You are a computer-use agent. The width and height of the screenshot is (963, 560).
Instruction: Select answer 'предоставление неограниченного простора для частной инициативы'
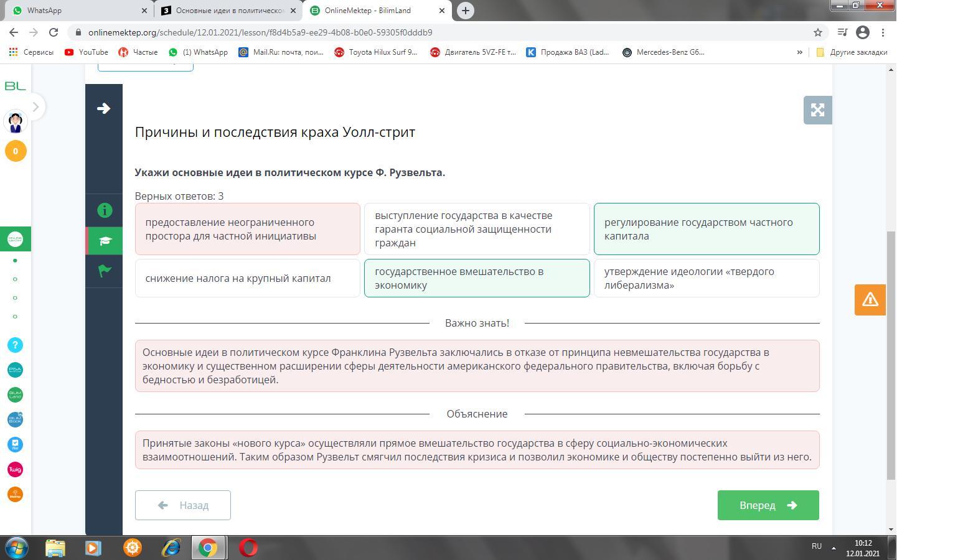[248, 229]
